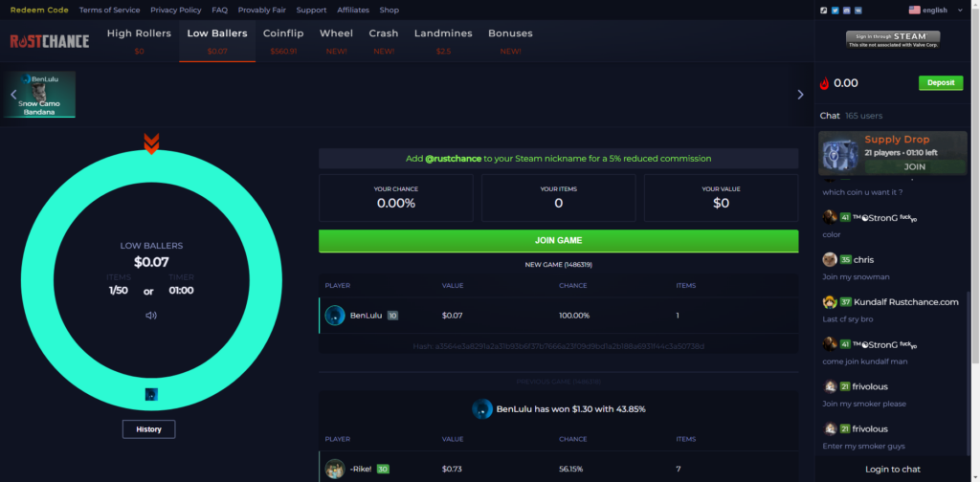
Task: Click BenLulu Snow Camo Bandana thumbnail
Action: (39, 95)
